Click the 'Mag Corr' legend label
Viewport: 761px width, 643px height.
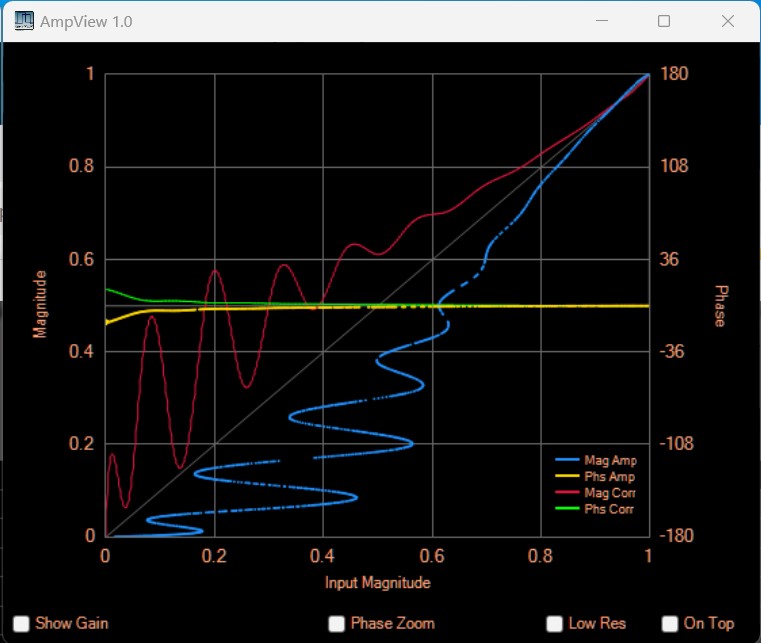coord(610,493)
